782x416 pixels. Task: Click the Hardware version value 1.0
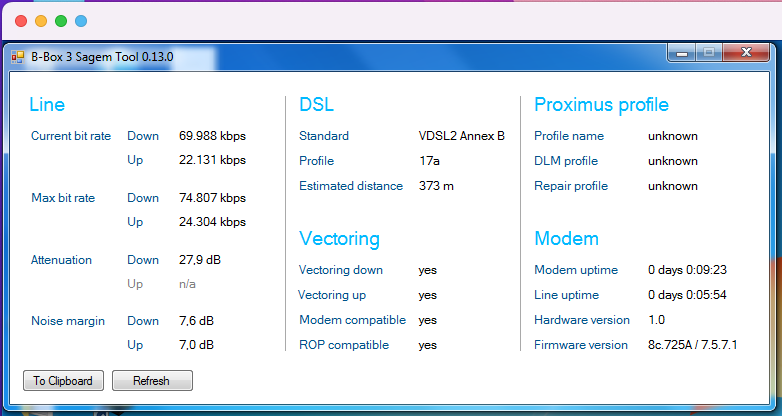point(656,320)
